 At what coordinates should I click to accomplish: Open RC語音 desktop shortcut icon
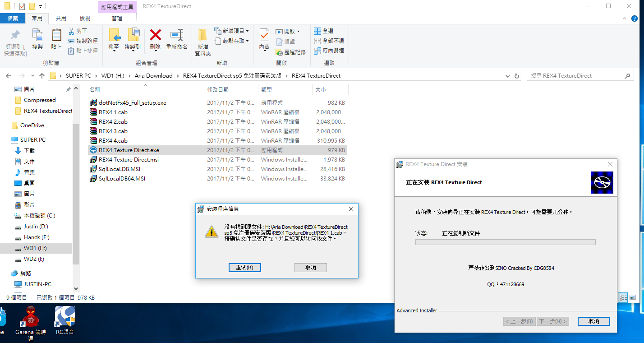(x=65, y=320)
